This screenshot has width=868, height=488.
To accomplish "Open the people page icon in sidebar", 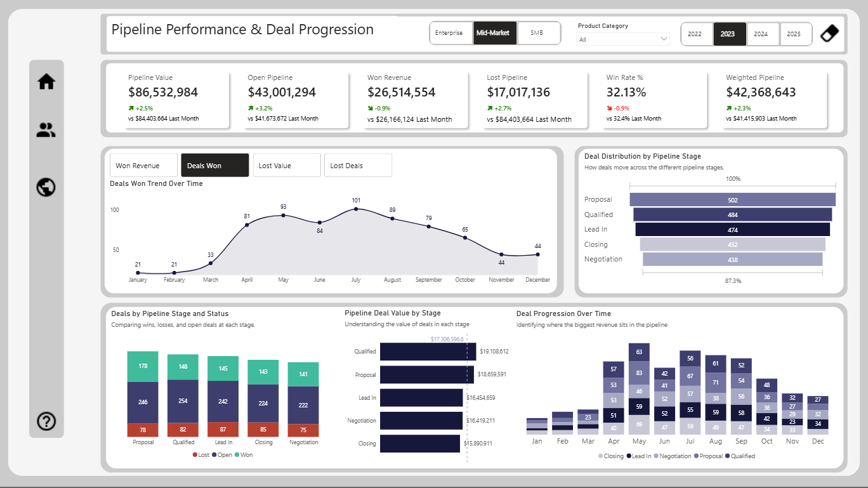I will tap(46, 131).
